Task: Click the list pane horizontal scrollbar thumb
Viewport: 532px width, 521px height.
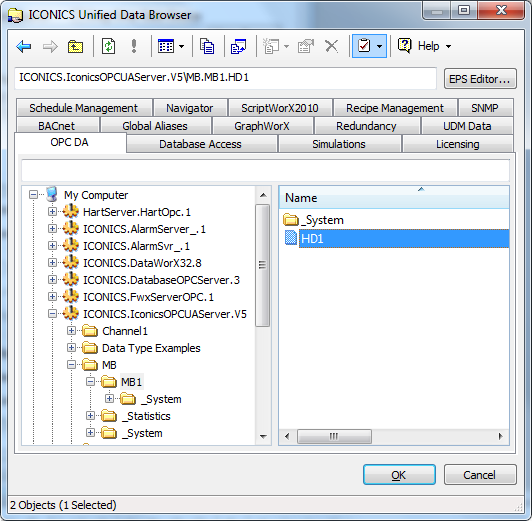Action: click(334, 436)
